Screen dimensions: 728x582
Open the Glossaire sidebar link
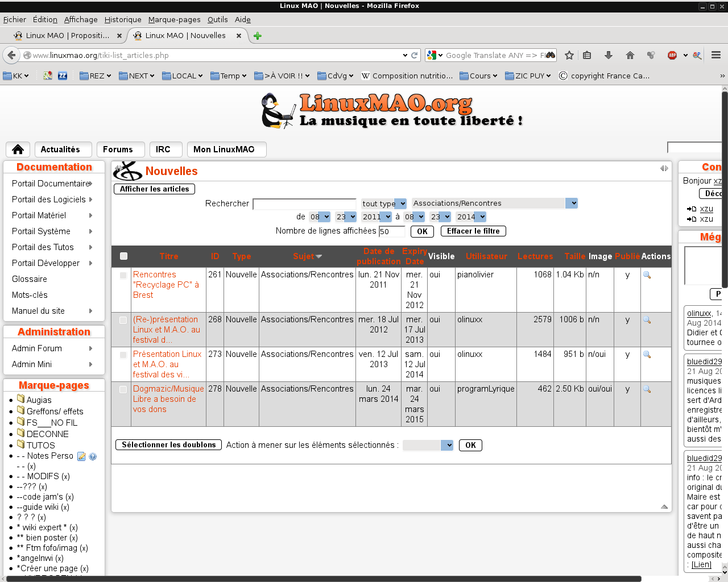[x=30, y=279]
